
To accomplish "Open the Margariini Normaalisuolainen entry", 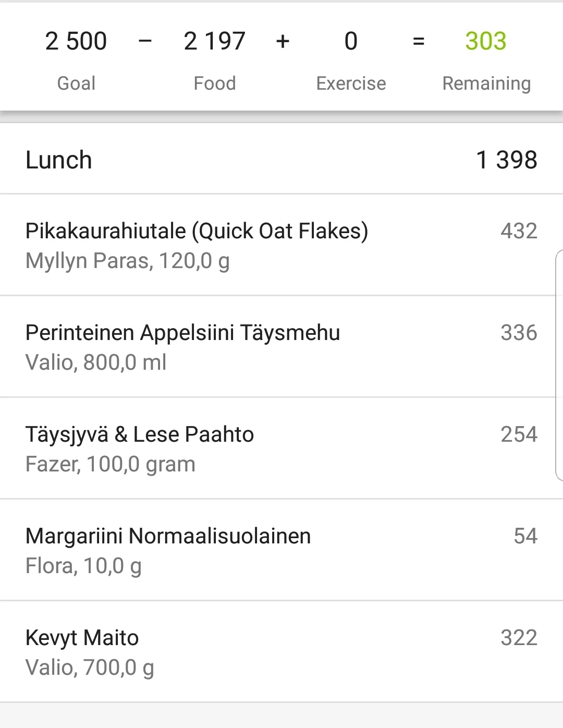I will point(168,550).
